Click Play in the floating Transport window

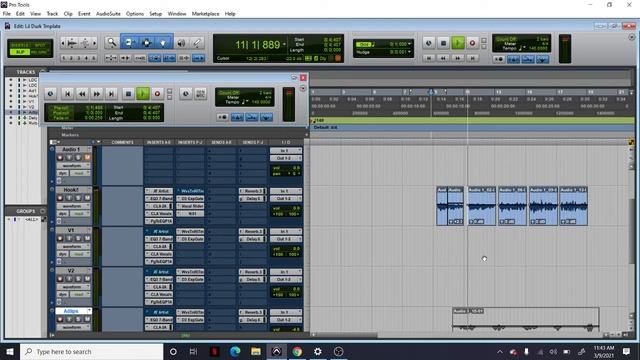click(x=142, y=94)
